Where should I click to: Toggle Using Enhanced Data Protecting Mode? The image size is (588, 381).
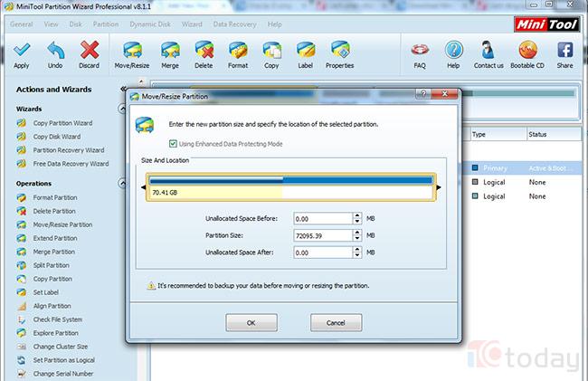click(x=173, y=144)
